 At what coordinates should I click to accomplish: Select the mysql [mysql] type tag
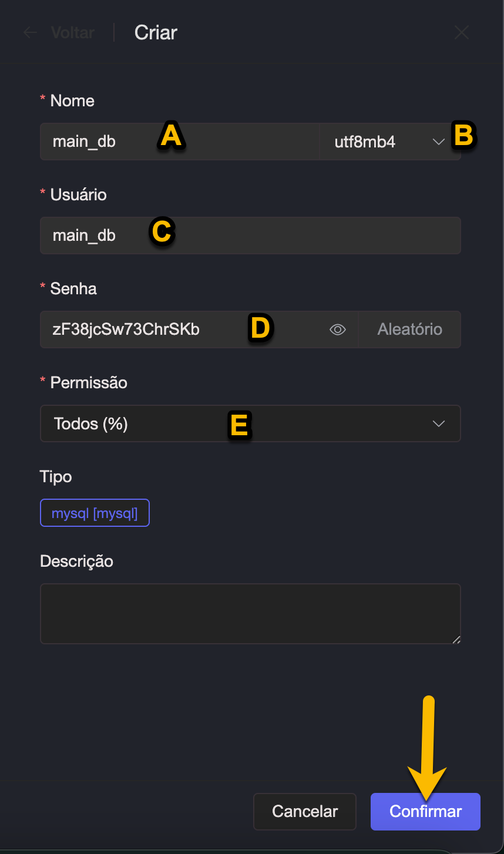click(95, 513)
